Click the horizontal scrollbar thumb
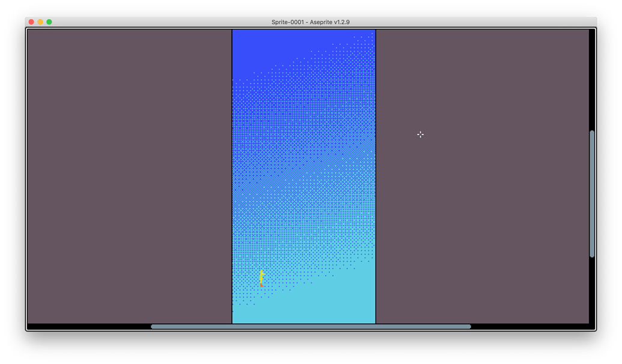This screenshot has height=364, width=622. coord(311,327)
